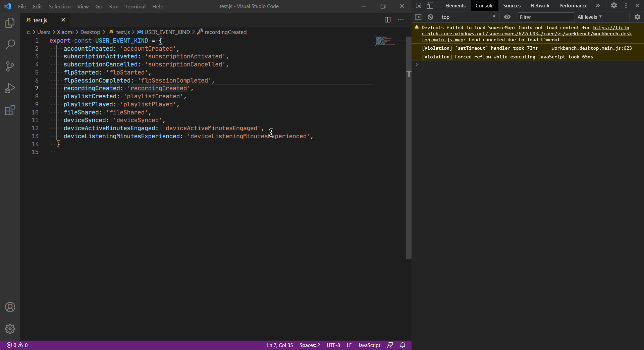Switch to DevTools Sources tab
The width and height of the screenshot is (644, 350).
click(x=512, y=6)
